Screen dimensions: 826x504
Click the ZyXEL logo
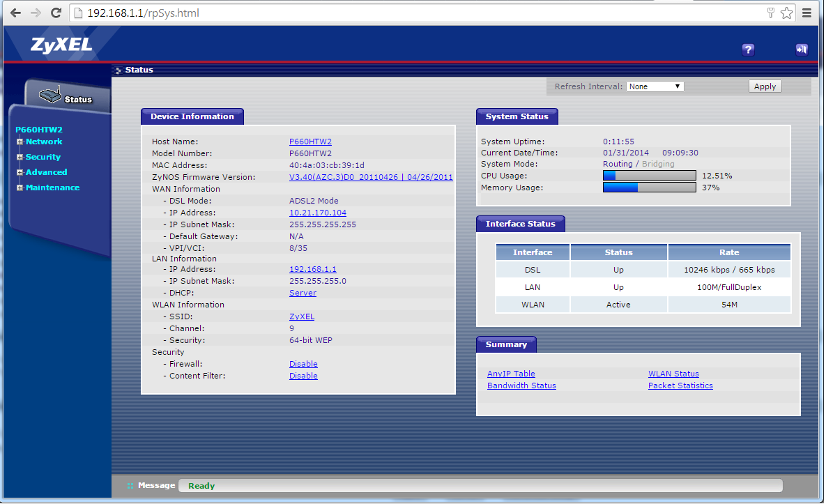tap(61, 45)
